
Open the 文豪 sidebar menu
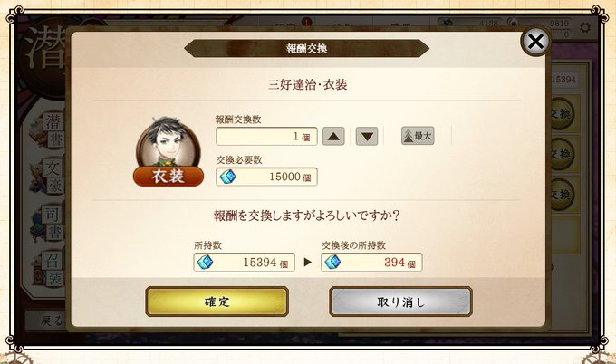click(x=47, y=176)
